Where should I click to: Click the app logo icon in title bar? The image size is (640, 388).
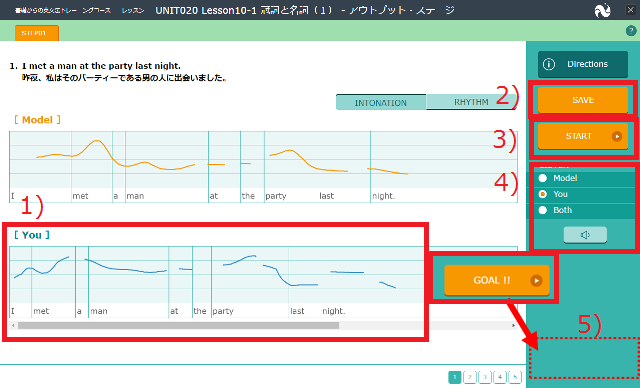click(602, 10)
